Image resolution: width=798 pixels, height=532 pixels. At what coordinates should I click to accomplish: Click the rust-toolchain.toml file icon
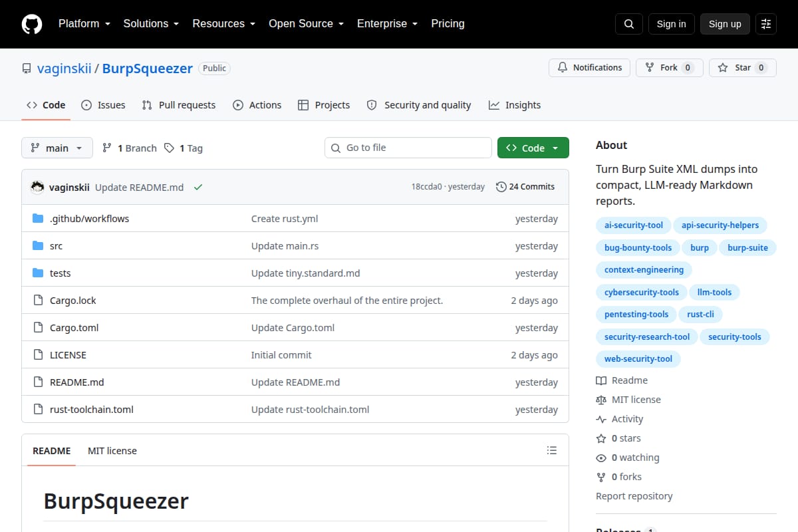(38, 410)
